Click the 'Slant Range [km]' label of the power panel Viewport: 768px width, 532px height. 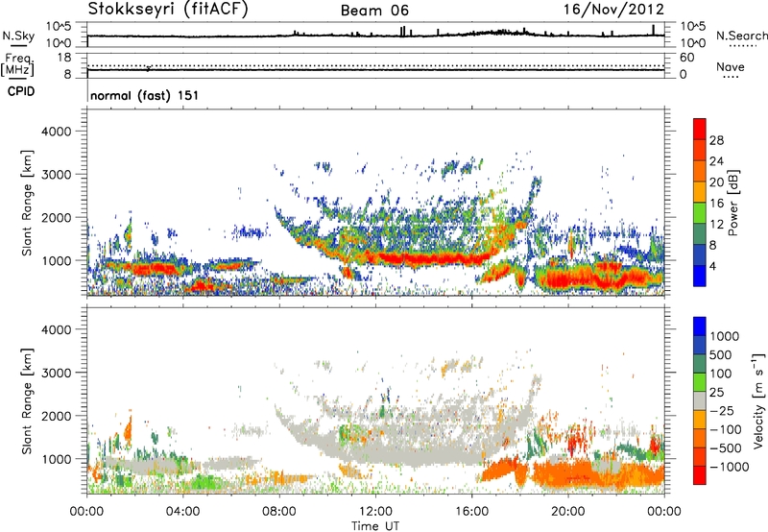(27, 203)
